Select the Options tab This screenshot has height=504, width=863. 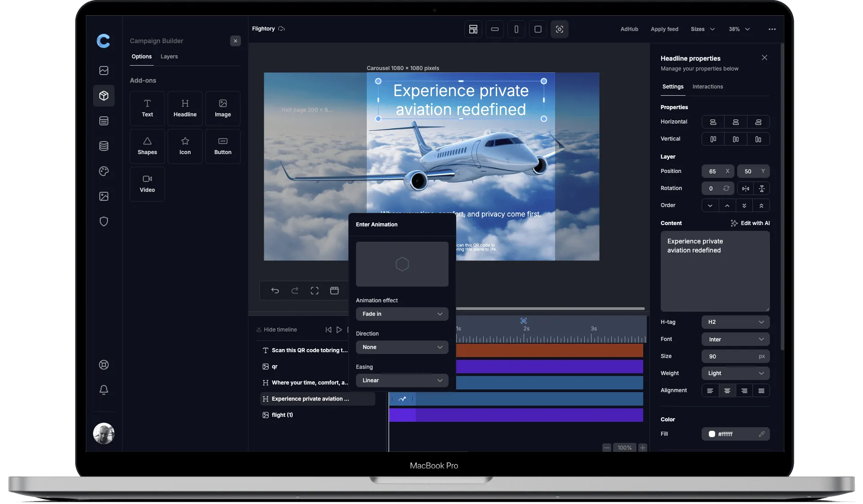(142, 57)
